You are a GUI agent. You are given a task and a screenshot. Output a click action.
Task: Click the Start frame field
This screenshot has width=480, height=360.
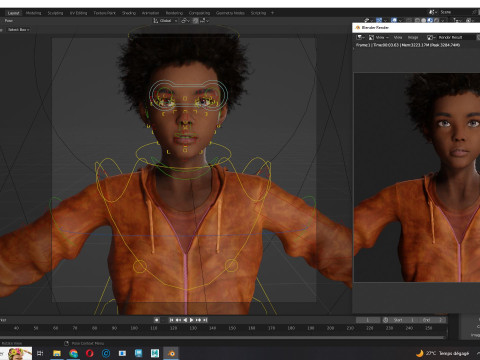(x=404, y=320)
